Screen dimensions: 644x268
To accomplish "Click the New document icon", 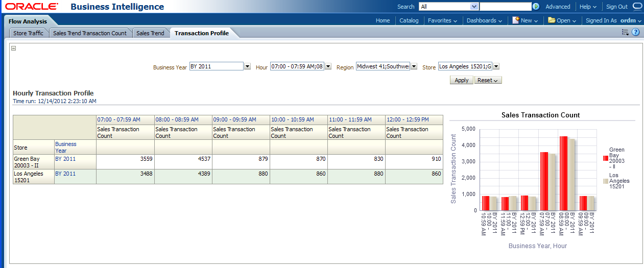I will (516, 20).
